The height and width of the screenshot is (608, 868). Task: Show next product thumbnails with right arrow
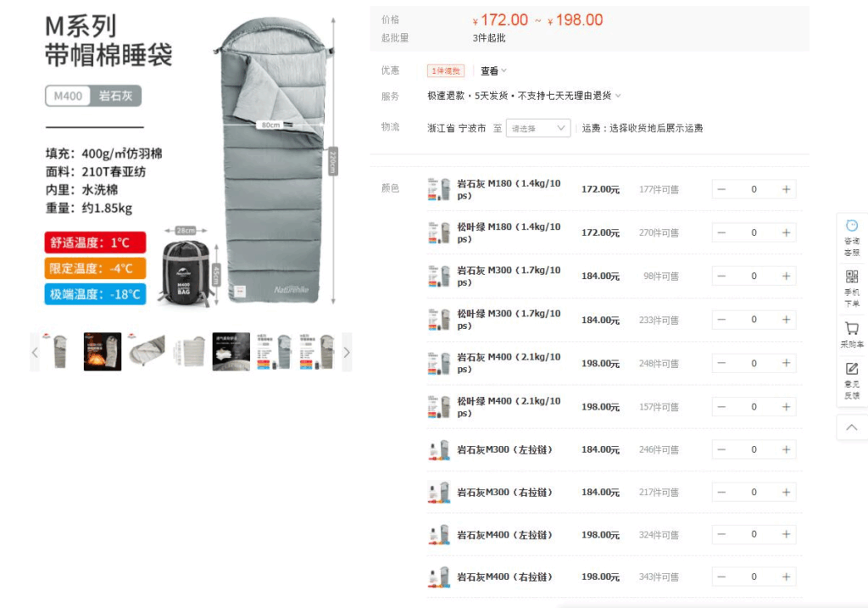pos(347,352)
